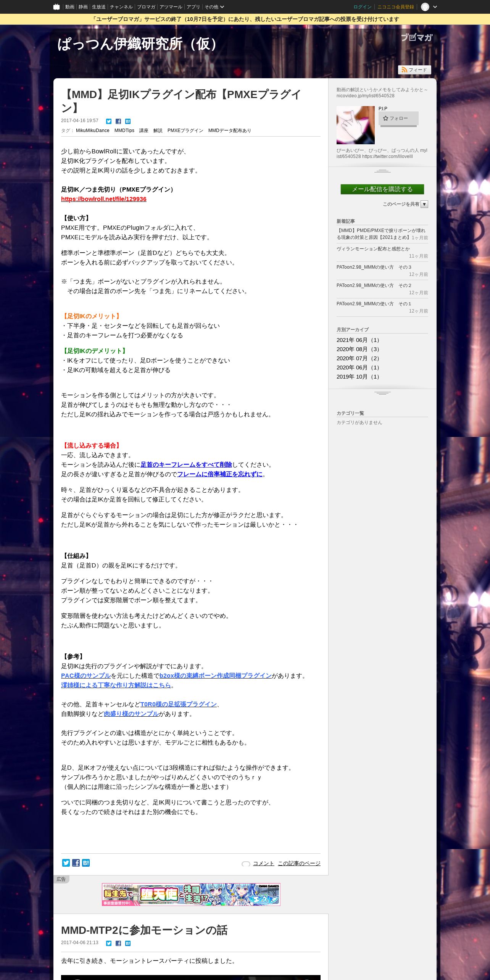Open T0R0様の足拡張プラグイン link
Screen dimensions: 490x980
pos(179,704)
